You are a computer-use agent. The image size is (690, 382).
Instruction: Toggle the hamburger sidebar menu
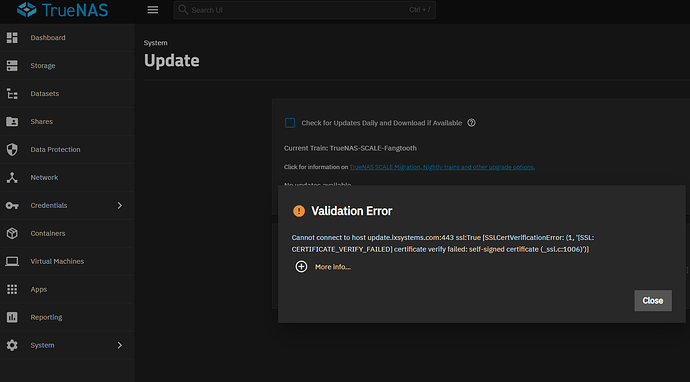[x=153, y=10]
